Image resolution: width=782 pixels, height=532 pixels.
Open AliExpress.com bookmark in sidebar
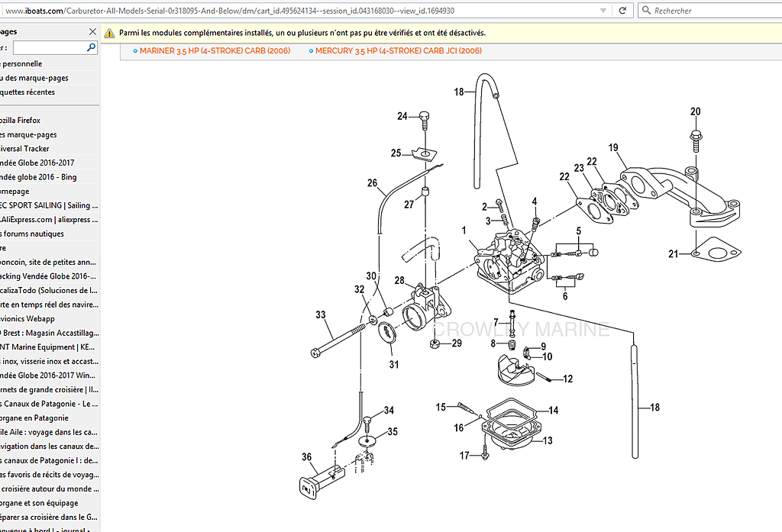point(49,220)
